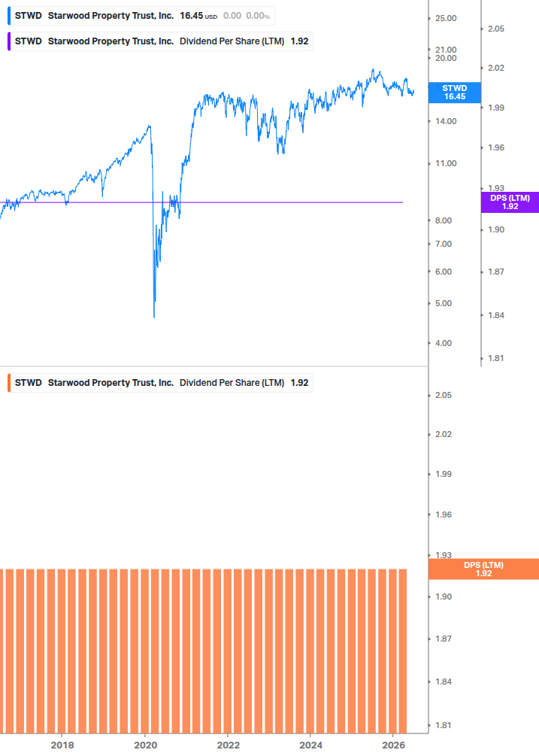Click the blue color bar of STWD price legend
The width and height of the screenshot is (539, 756).
[9, 16]
